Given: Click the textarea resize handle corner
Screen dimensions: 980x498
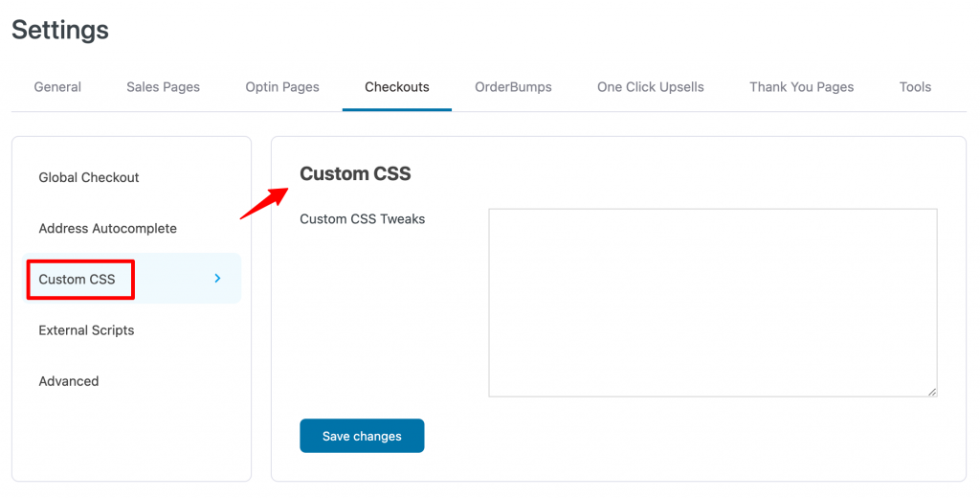Looking at the screenshot, I should coord(932,393).
